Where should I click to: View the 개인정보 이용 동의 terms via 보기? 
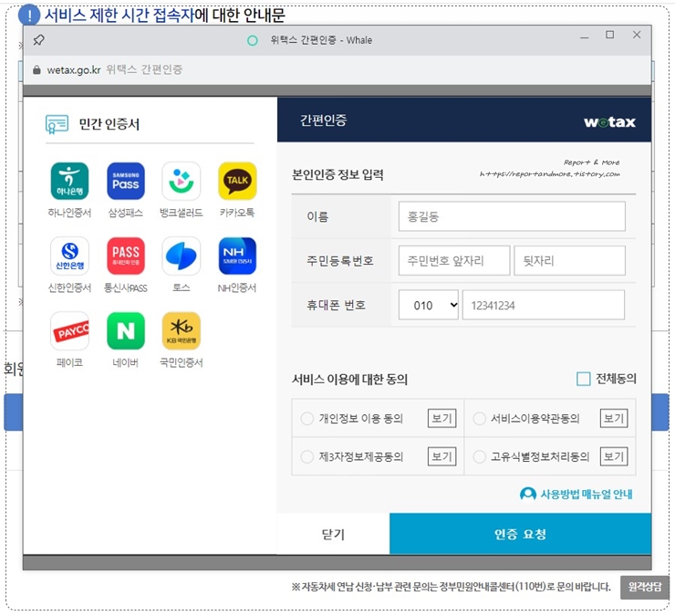click(x=442, y=418)
